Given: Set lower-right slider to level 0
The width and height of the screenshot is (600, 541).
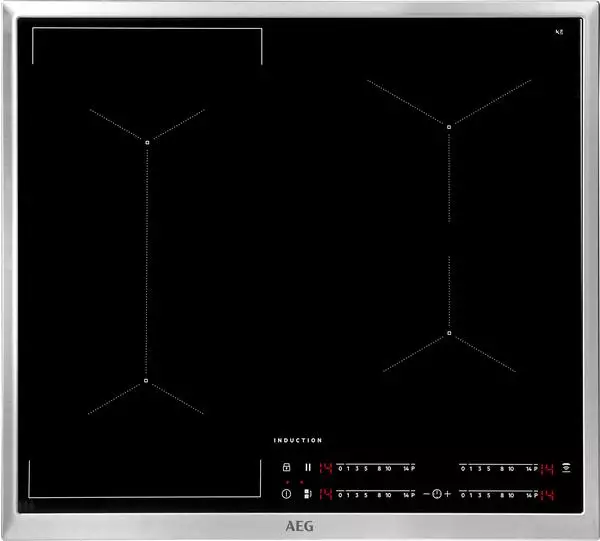Looking at the screenshot, I should [463, 494].
